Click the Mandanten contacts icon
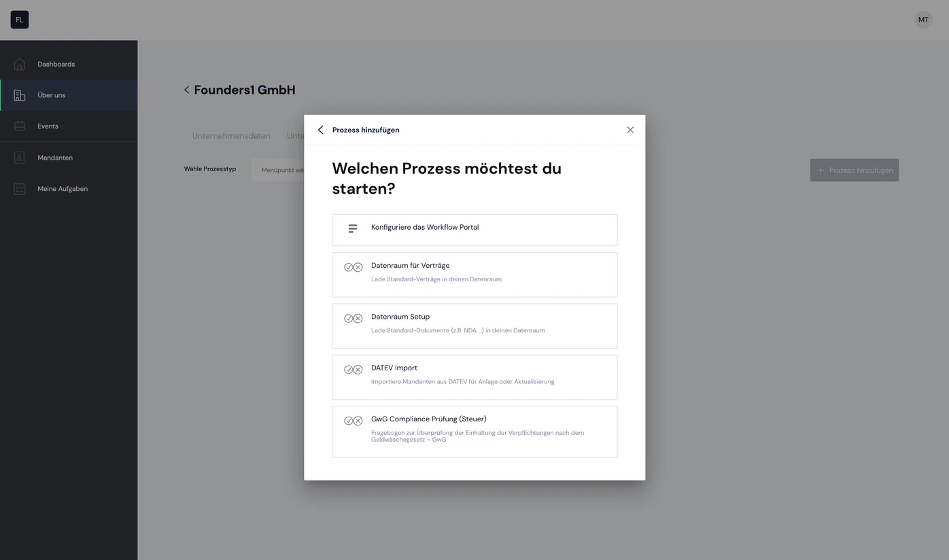Image resolution: width=949 pixels, height=560 pixels. [x=20, y=158]
